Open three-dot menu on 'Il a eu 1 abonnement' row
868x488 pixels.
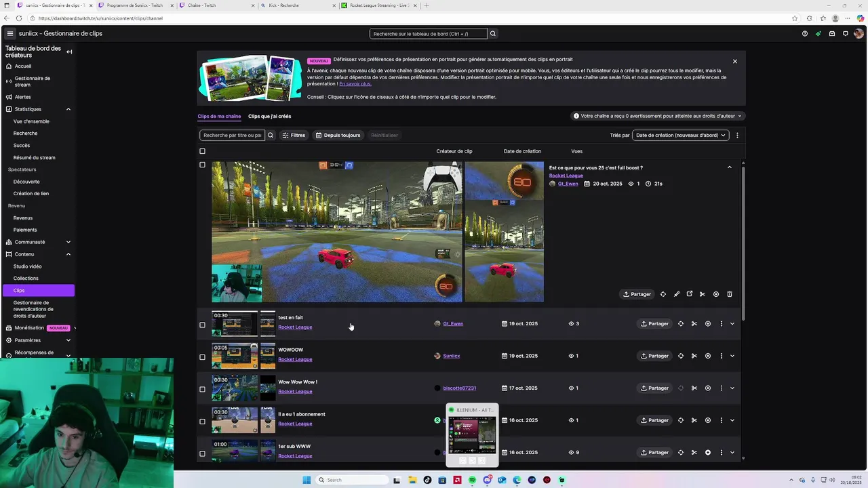[x=722, y=420]
